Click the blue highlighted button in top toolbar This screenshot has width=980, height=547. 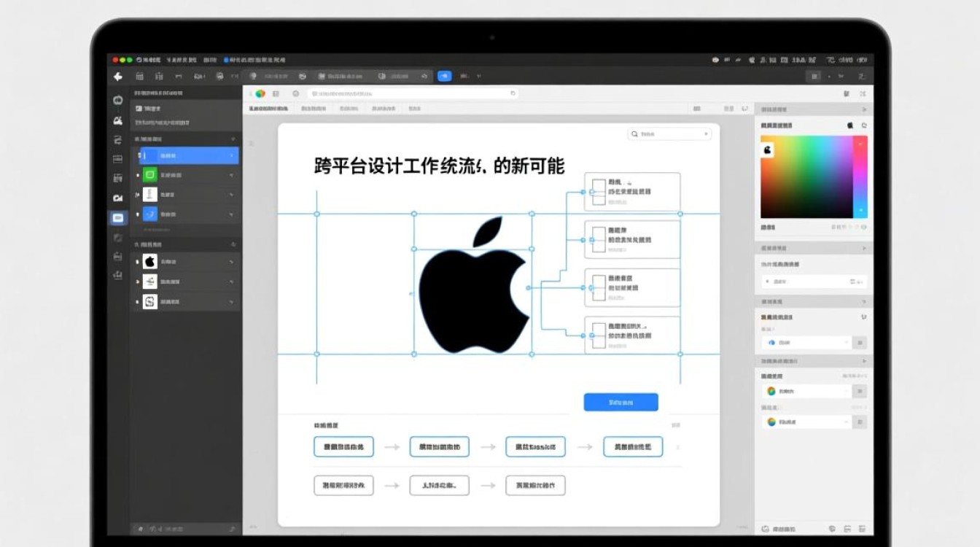point(444,76)
